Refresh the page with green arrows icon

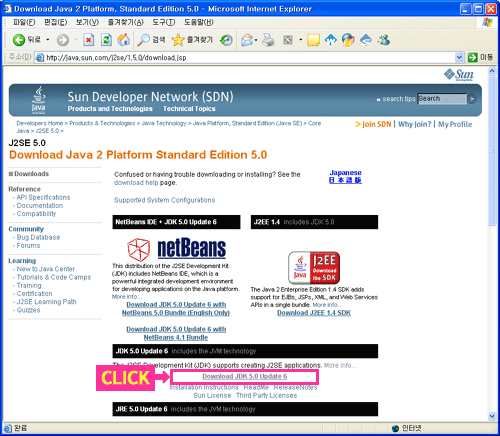(106, 40)
